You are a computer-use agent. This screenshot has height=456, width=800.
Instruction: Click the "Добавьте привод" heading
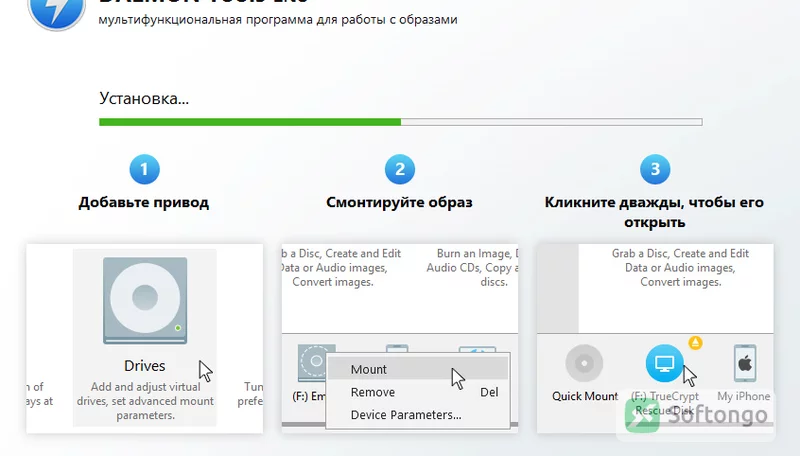(144, 202)
